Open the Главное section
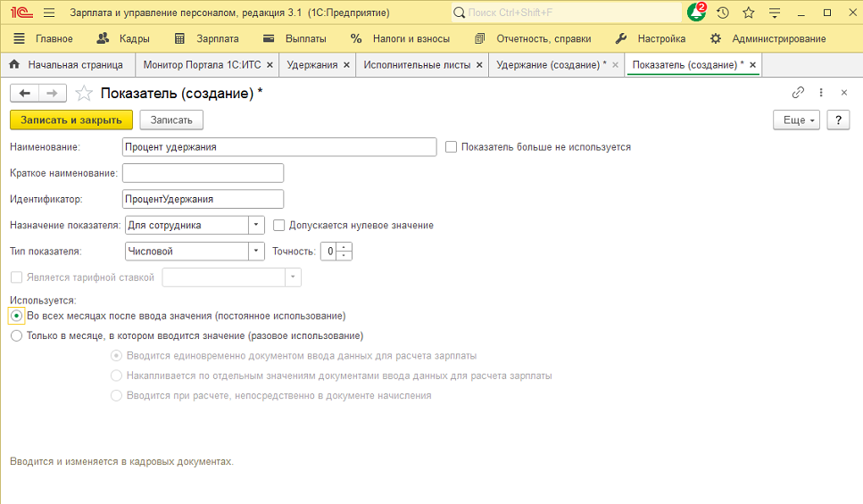Screen dimensions: 863x504 pos(54,38)
